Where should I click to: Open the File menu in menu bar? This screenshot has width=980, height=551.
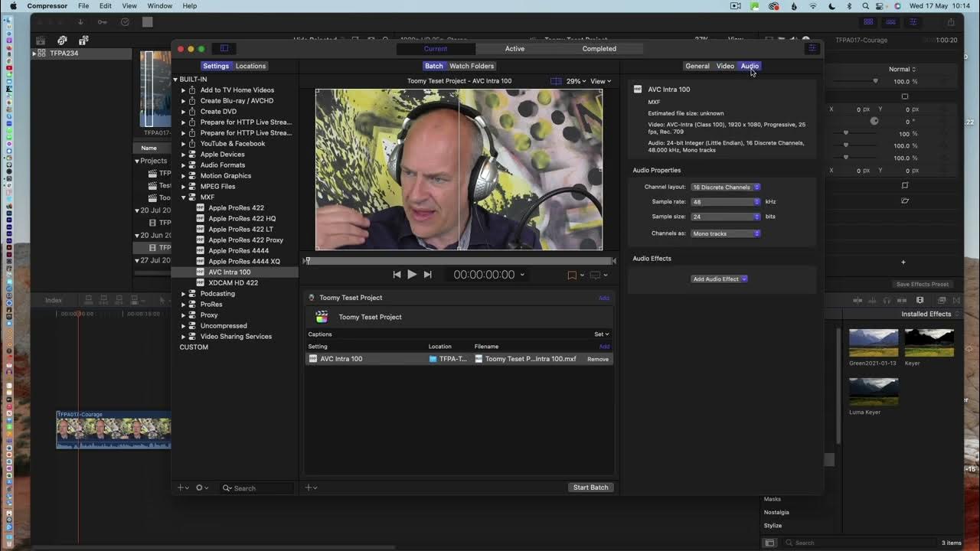83,6
